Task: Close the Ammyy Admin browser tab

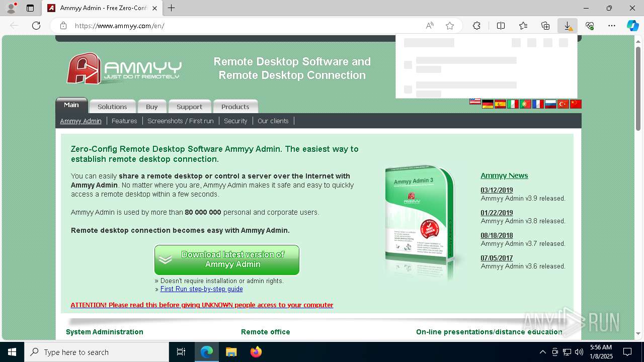Action: point(155,8)
